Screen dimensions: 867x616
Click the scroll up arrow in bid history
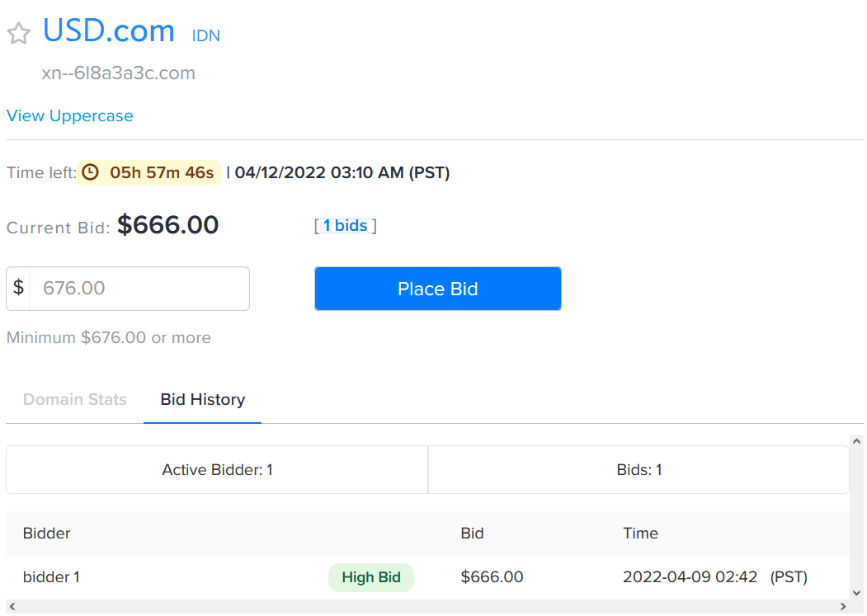pos(856,441)
